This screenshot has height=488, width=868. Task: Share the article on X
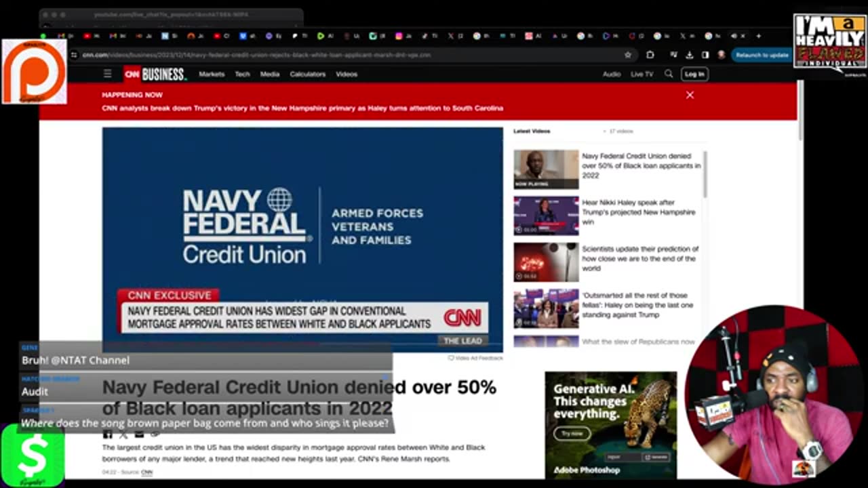[x=123, y=434]
